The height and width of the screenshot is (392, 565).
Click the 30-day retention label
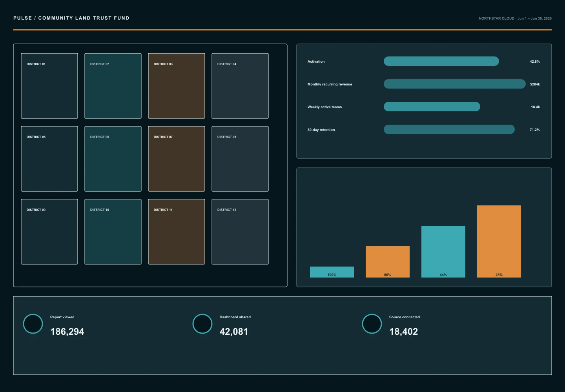click(321, 130)
